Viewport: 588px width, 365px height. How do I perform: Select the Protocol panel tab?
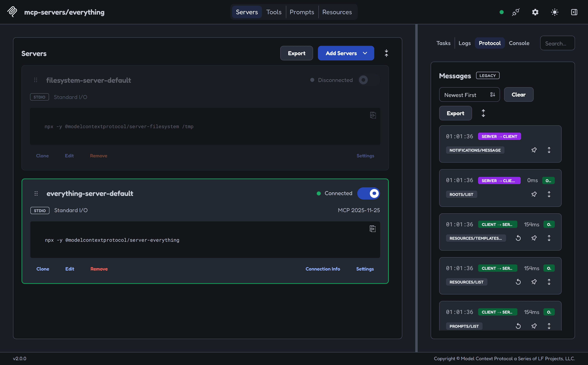[x=490, y=43]
